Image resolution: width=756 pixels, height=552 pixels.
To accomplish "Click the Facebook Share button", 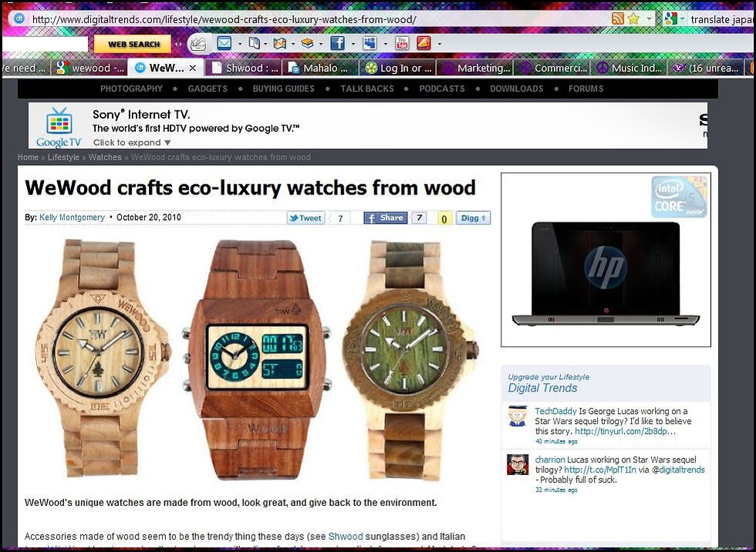I will pyautogui.click(x=385, y=217).
